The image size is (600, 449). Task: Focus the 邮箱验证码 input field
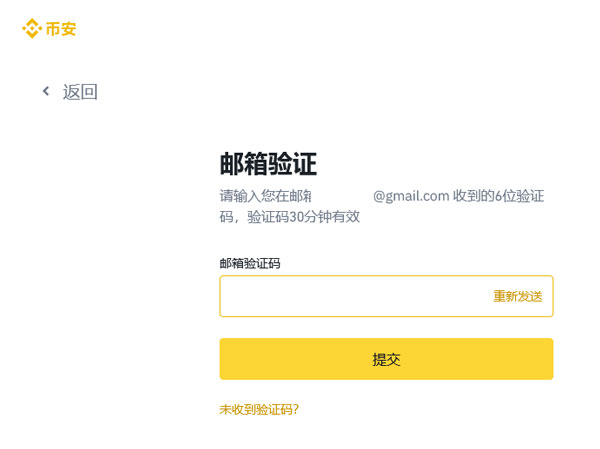tap(350, 296)
